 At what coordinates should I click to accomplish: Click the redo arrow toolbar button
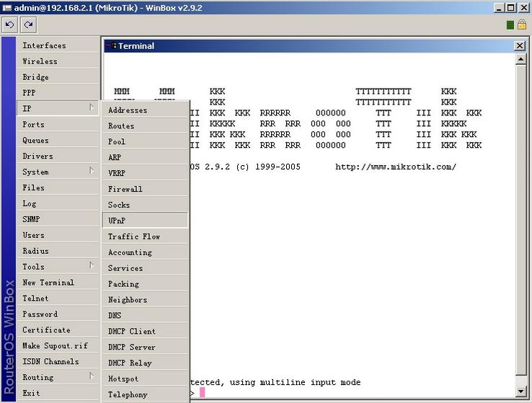[28, 25]
